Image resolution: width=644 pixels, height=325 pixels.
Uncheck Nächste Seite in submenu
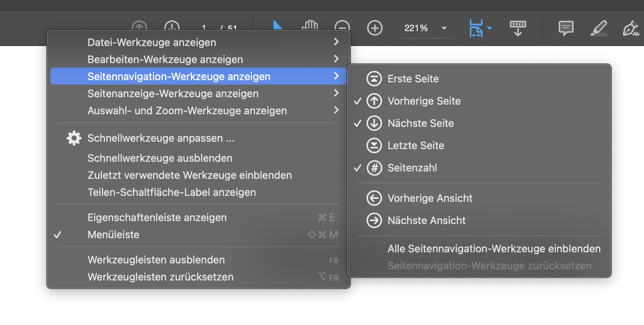(479, 123)
